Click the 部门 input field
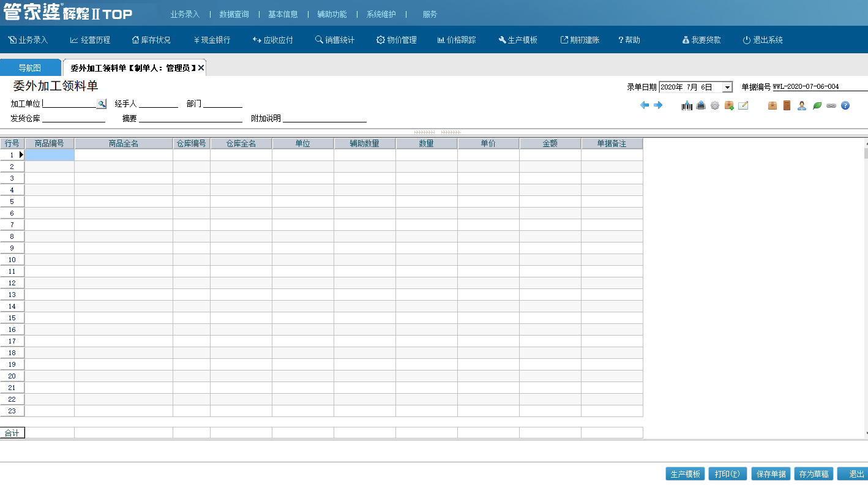 [x=223, y=103]
